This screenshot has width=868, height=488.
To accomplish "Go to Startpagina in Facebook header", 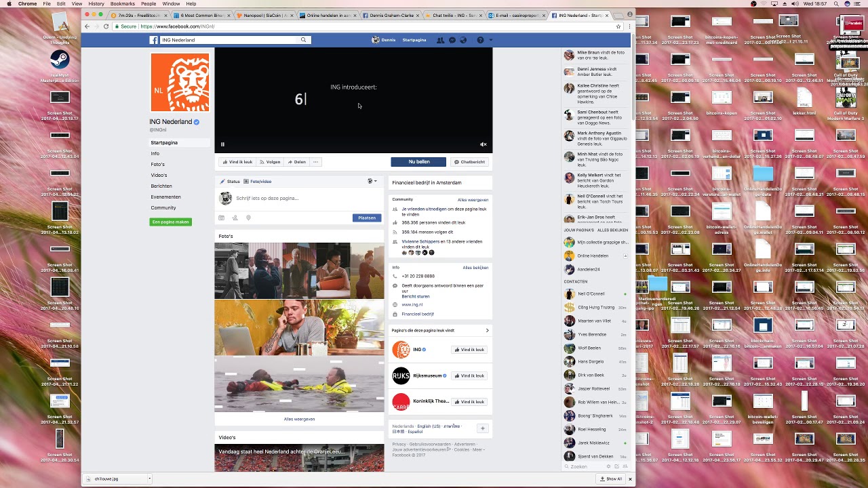I will pyautogui.click(x=414, y=40).
